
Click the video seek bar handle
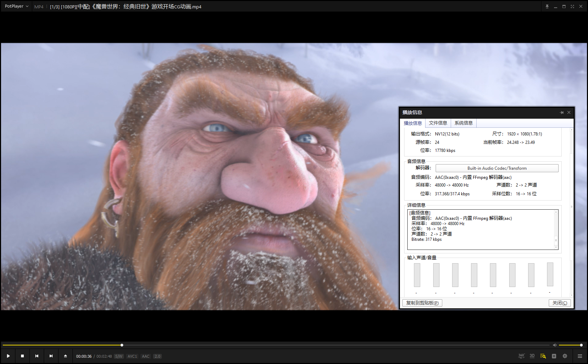(122, 345)
